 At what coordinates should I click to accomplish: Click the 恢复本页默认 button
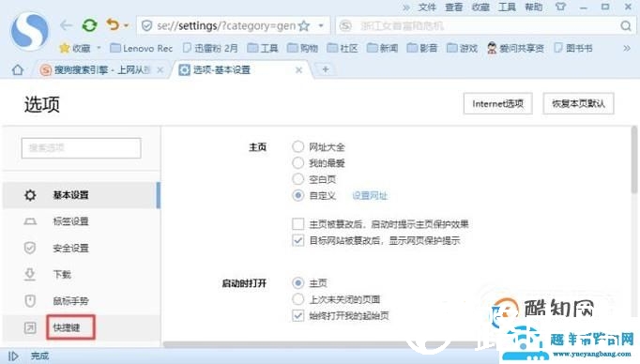click(x=578, y=103)
